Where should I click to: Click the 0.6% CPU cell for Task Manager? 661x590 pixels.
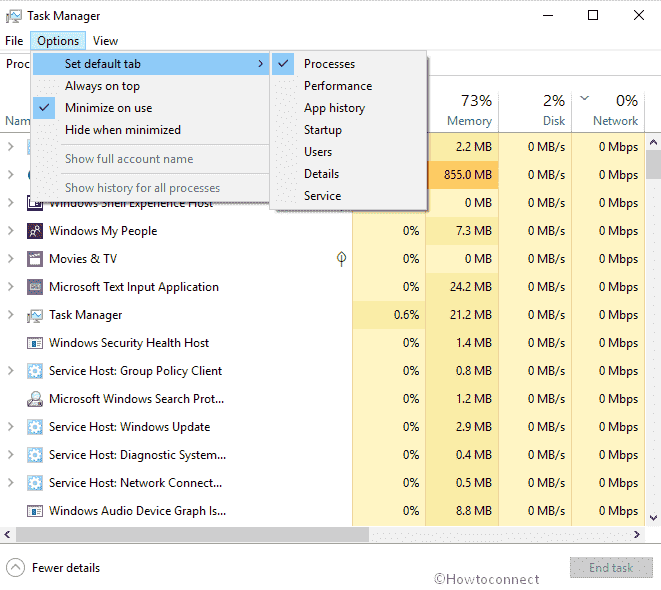pyautogui.click(x=389, y=315)
